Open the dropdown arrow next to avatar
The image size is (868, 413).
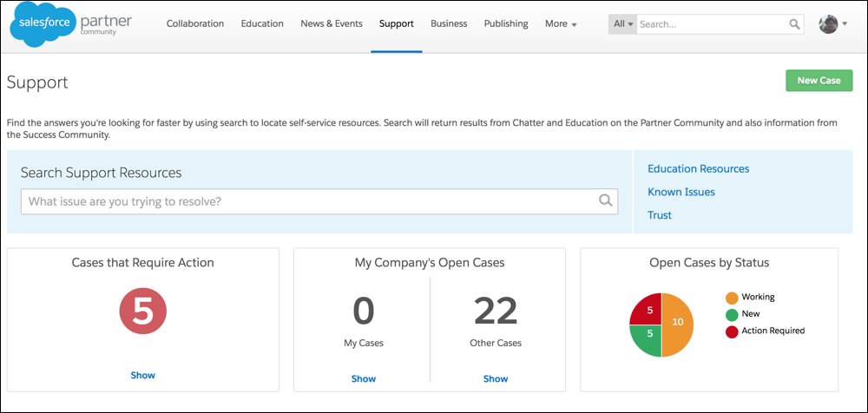pyautogui.click(x=845, y=23)
